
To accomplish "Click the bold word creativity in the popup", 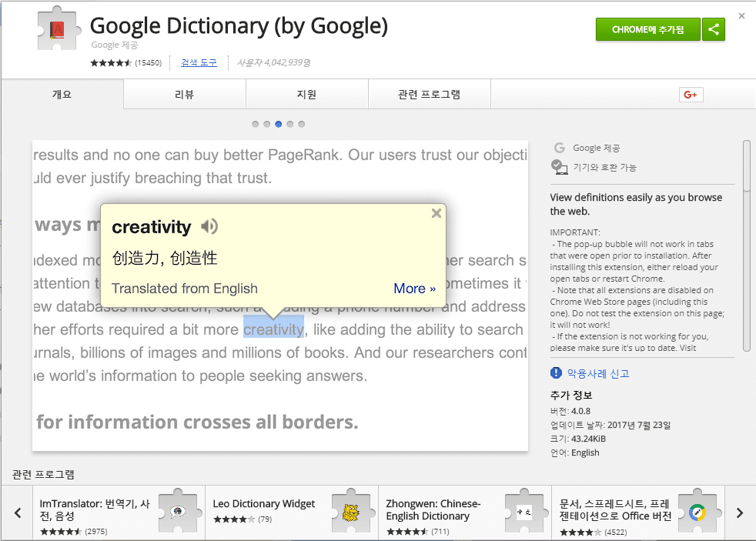I will (152, 227).
